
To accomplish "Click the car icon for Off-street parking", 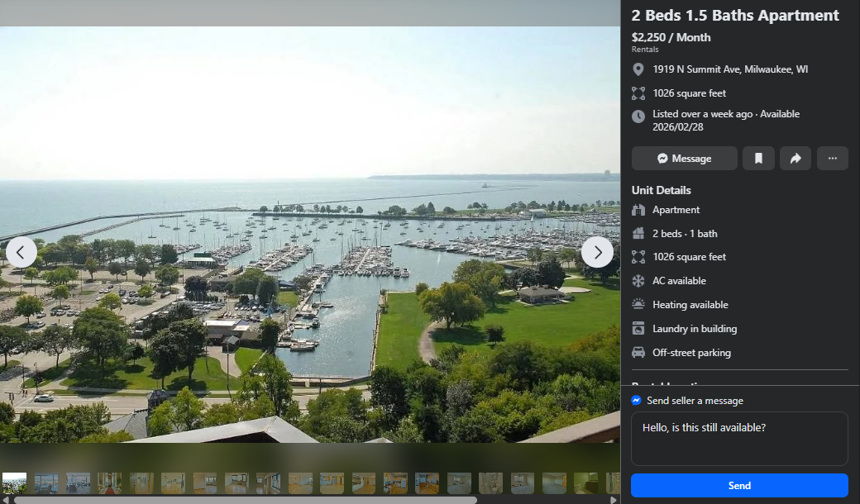I will tap(638, 353).
